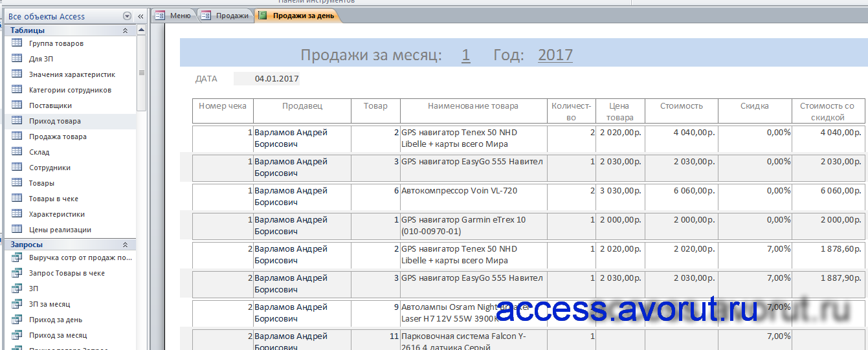This screenshot has width=868, height=350.
Task: Collapse the navigation pane with double chevron
Action: pos(140,16)
